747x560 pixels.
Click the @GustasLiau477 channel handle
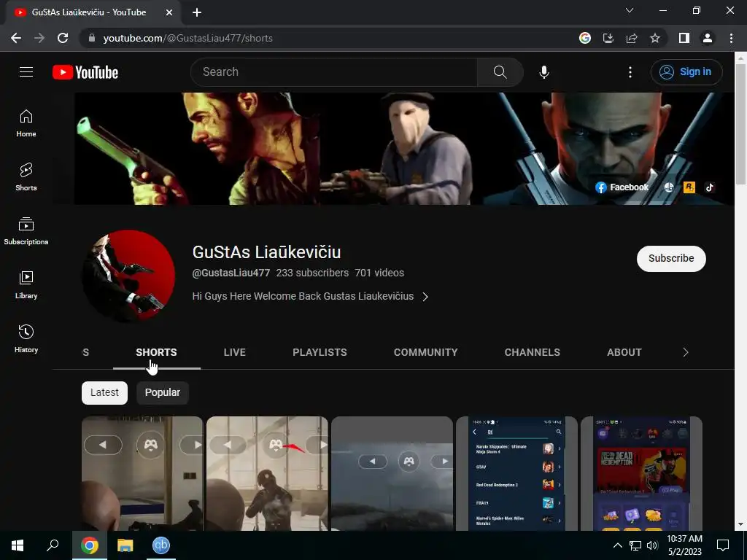(231, 273)
